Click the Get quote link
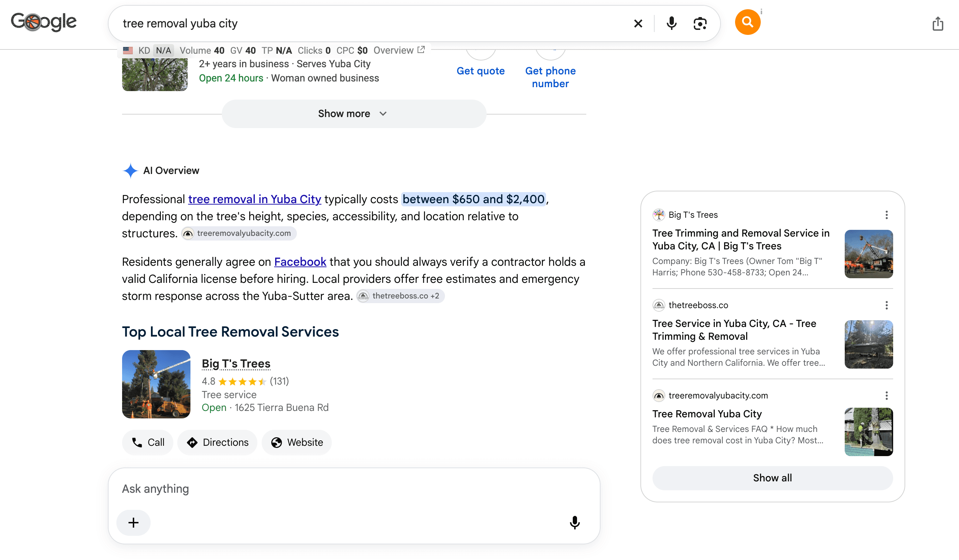This screenshot has height=560, width=959. (481, 71)
